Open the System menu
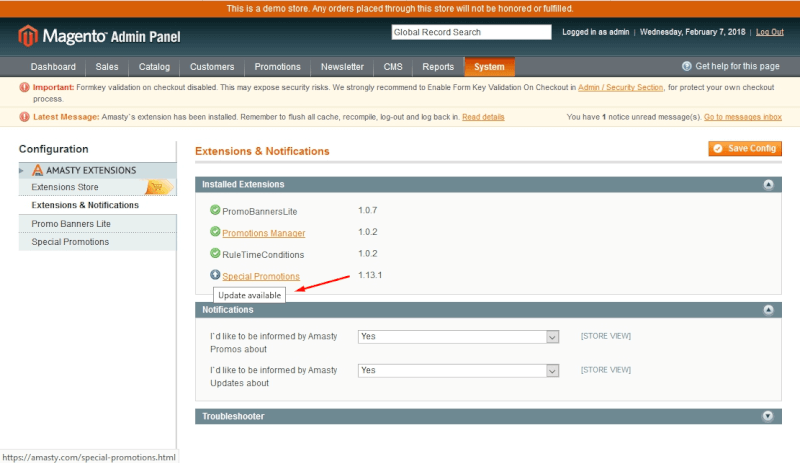800x463 pixels. 489,67
